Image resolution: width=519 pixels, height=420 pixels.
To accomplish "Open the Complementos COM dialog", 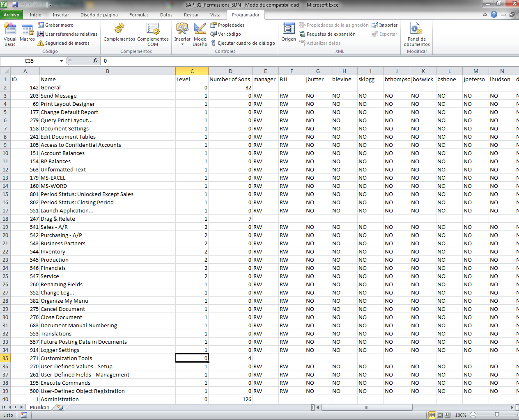I will 153,35.
